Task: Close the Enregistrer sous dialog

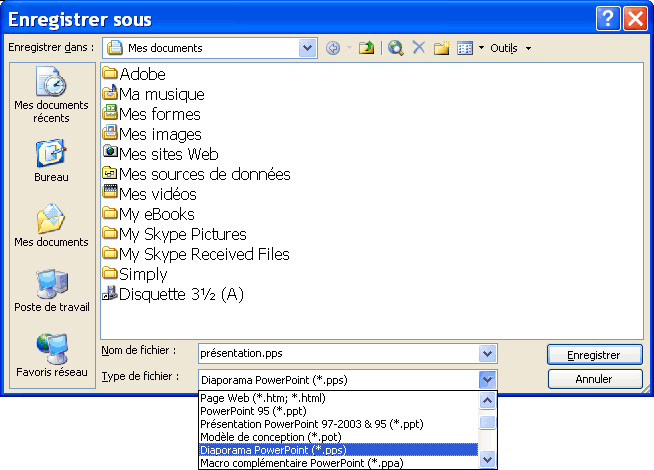Action: tap(635, 19)
